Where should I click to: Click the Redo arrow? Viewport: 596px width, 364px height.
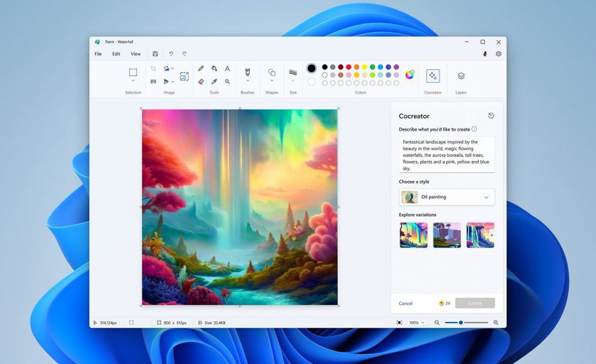(x=184, y=54)
